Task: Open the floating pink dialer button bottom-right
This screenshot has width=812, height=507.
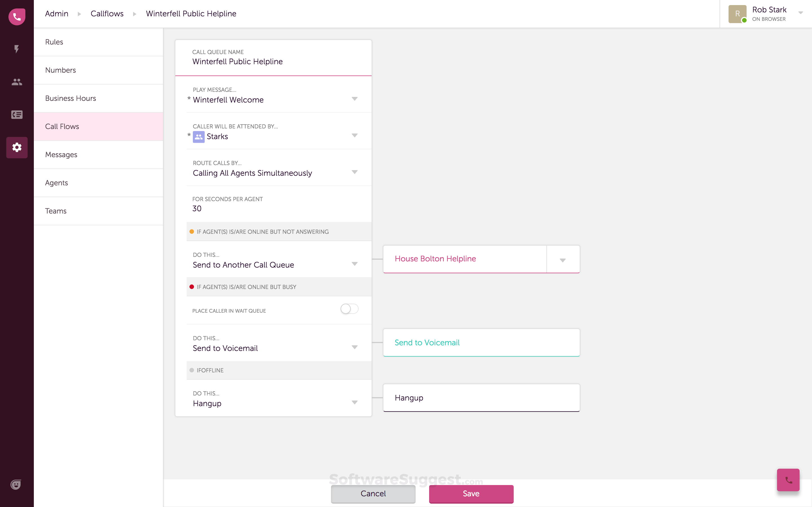Action: click(x=788, y=480)
